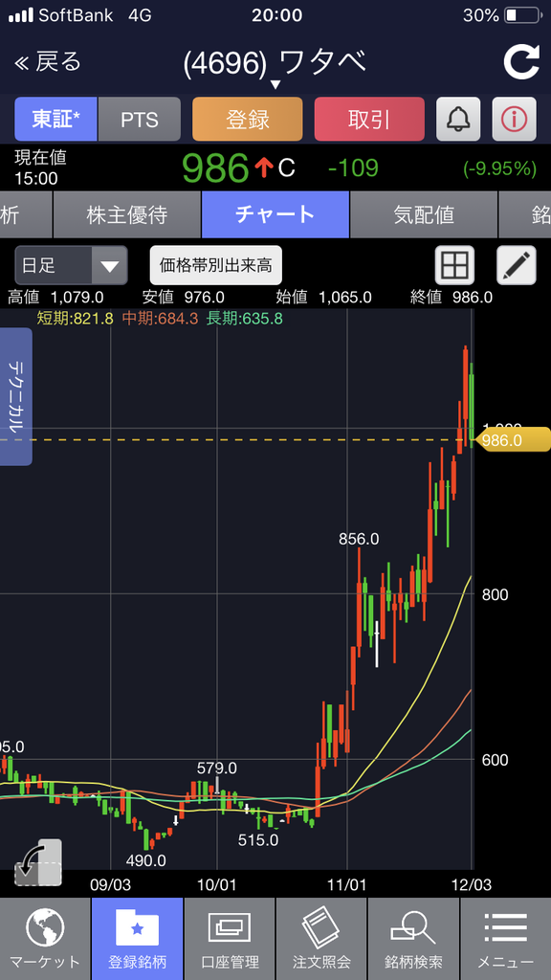
Task: Open the メニュー hamburger icon
Action: (505, 939)
